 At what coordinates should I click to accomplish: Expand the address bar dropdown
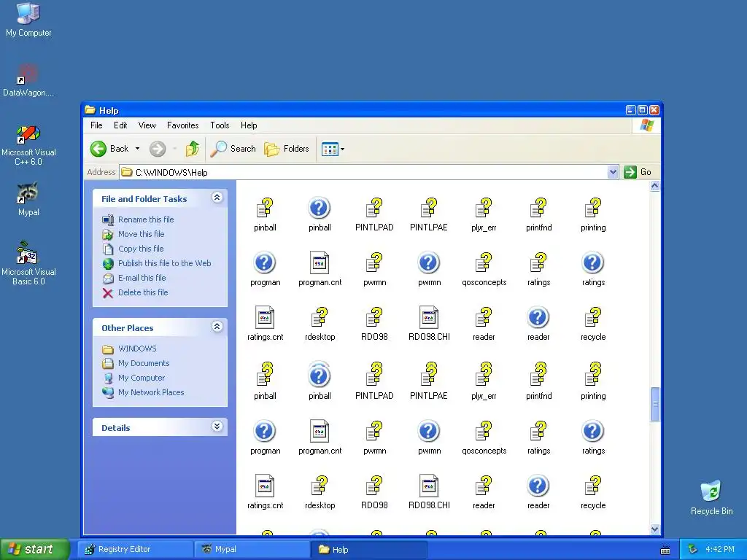coord(613,172)
